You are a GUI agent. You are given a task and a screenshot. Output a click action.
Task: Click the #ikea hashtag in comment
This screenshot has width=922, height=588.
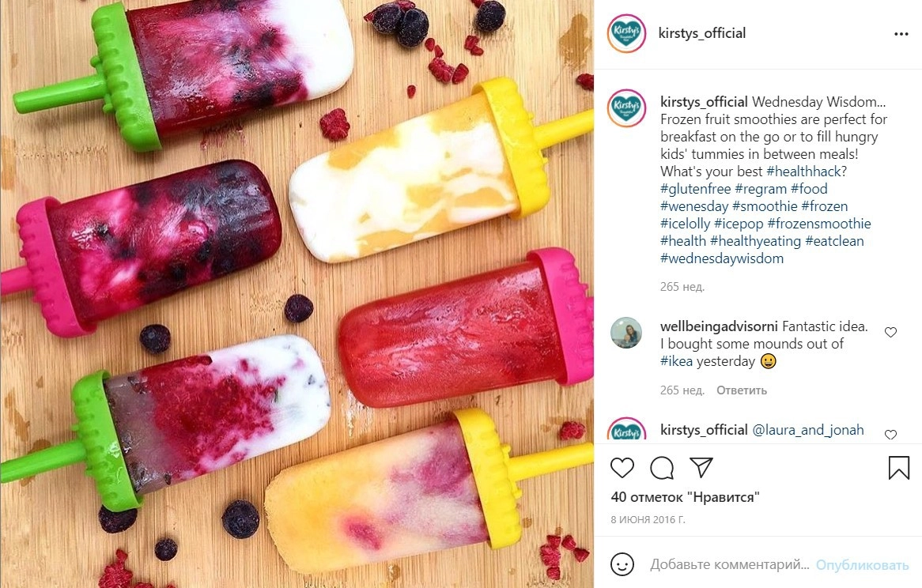(676, 361)
